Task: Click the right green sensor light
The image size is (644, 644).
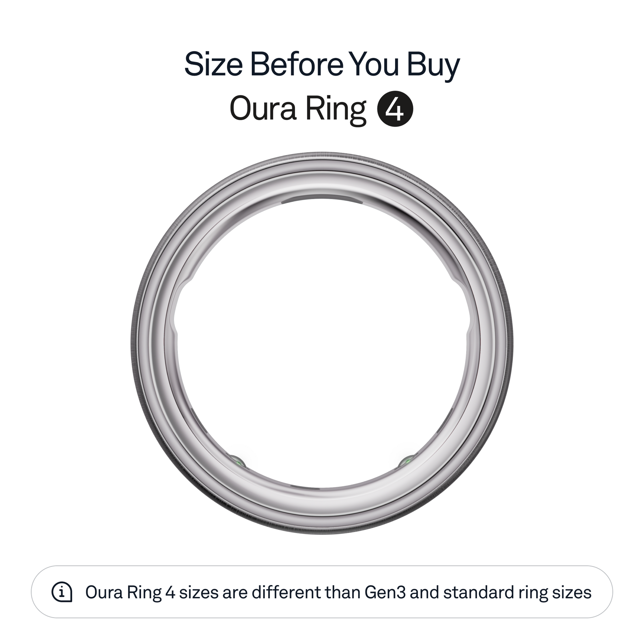Action: [x=406, y=462]
